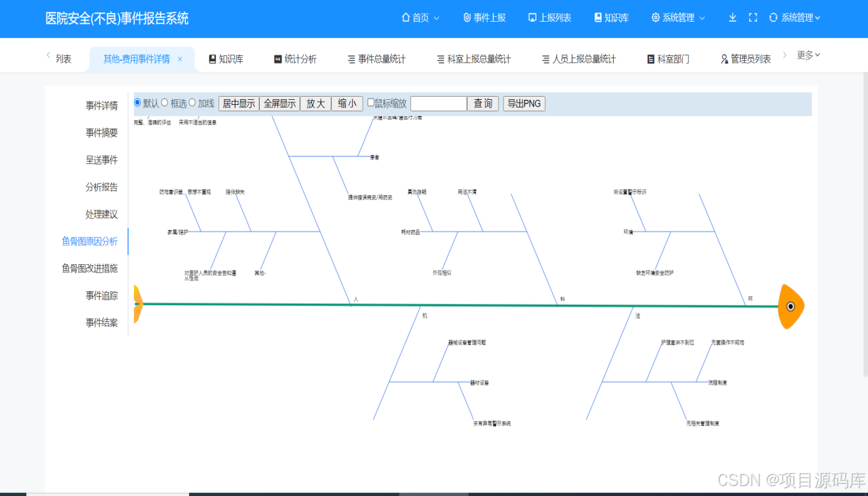868x496 pixels.
Task: Go to 鱼骨图改进措施 in side menu
Action: (x=90, y=268)
